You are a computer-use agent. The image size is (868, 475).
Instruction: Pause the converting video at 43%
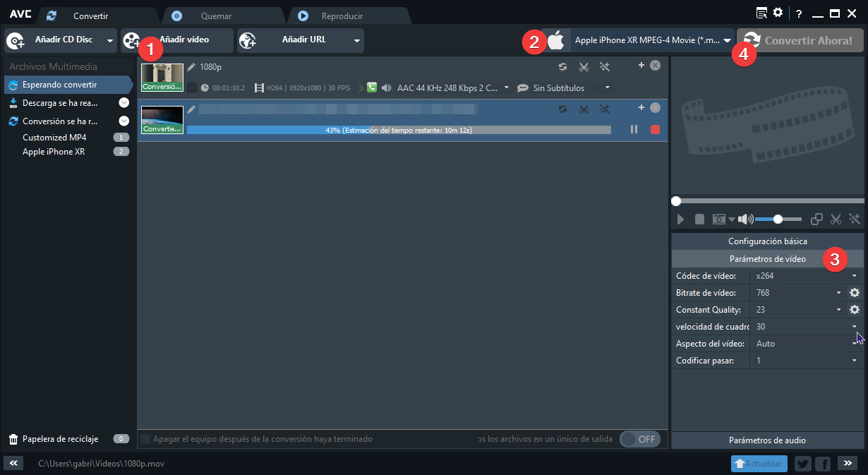[634, 130]
